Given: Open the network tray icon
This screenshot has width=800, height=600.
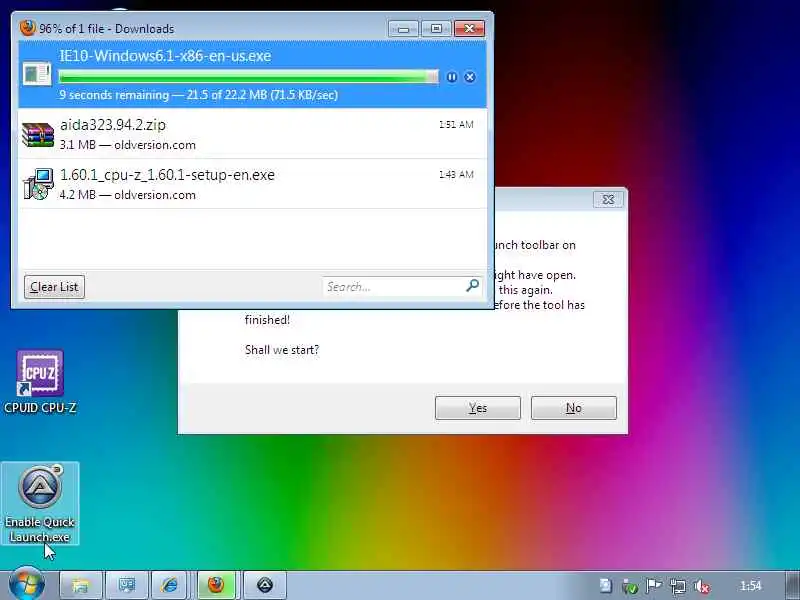Looking at the screenshot, I should pyautogui.click(x=678, y=587).
